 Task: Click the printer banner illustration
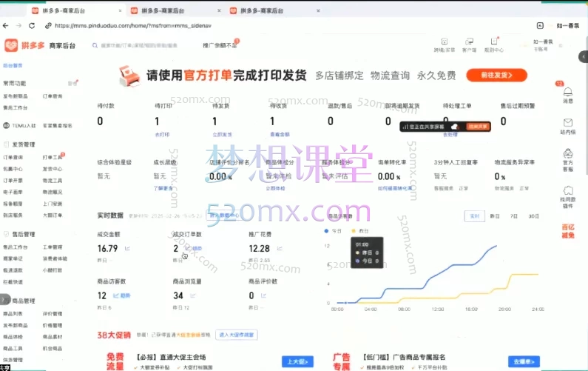point(129,76)
